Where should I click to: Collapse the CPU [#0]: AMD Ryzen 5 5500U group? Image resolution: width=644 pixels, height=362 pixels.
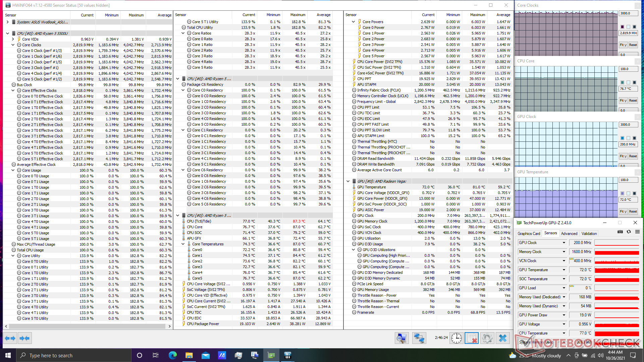coord(8,34)
